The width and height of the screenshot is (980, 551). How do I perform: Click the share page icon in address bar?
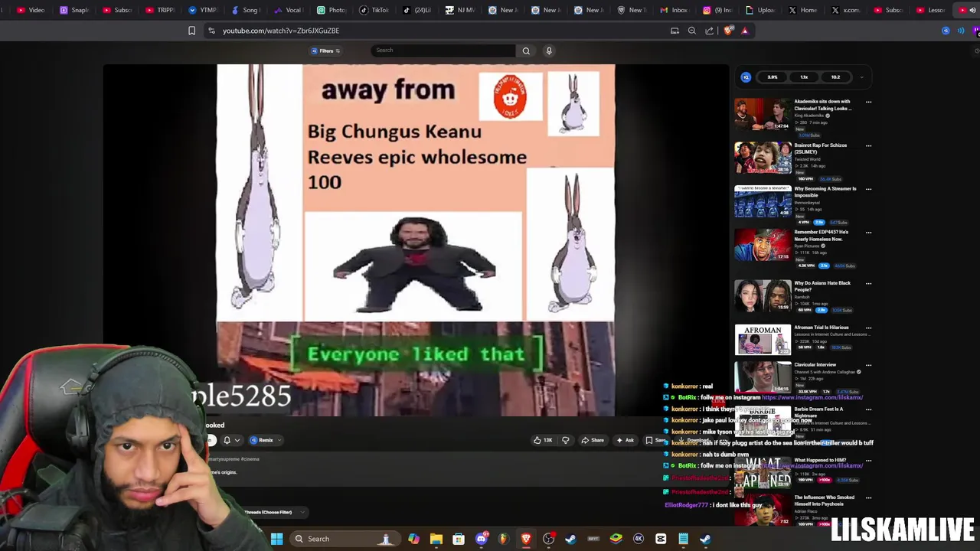pos(710,31)
